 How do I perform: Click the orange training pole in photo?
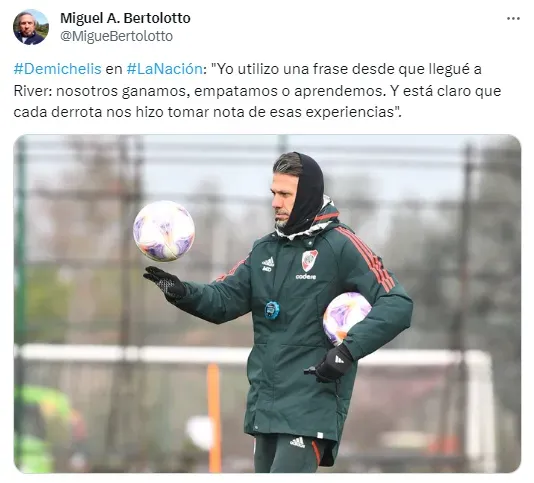pos(214,418)
